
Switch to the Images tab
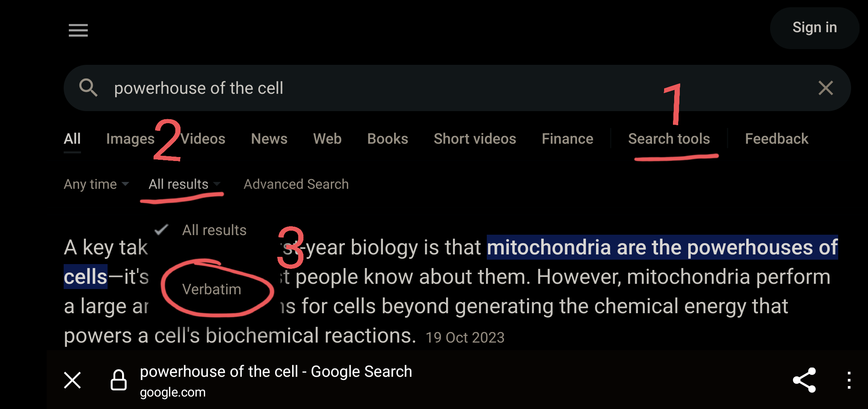pos(130,139)
